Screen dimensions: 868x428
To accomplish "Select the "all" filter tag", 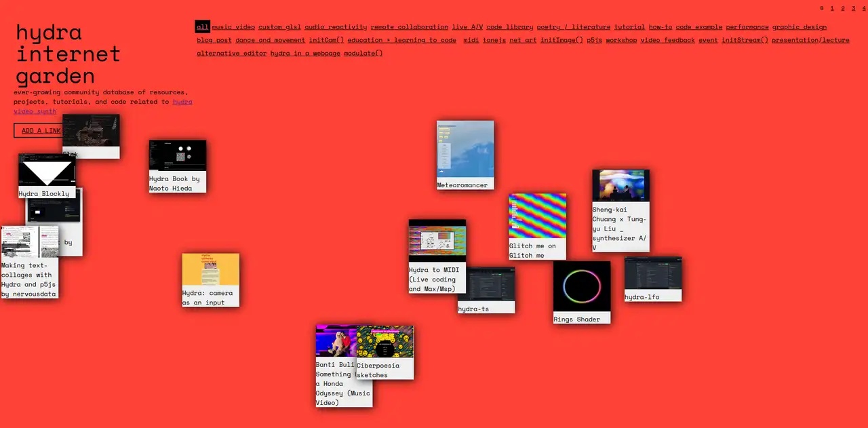I will point(202,26).
